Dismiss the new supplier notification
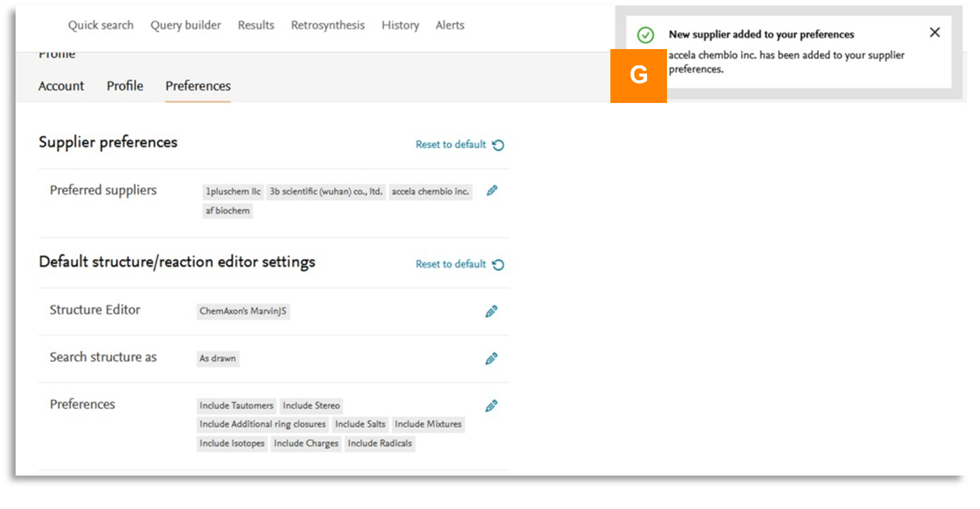This screenshot has height=509, width=980. pos(935,33)
